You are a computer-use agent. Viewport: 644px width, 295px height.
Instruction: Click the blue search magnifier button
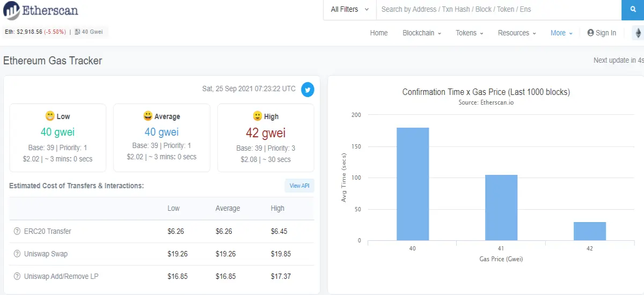point(633,10)
